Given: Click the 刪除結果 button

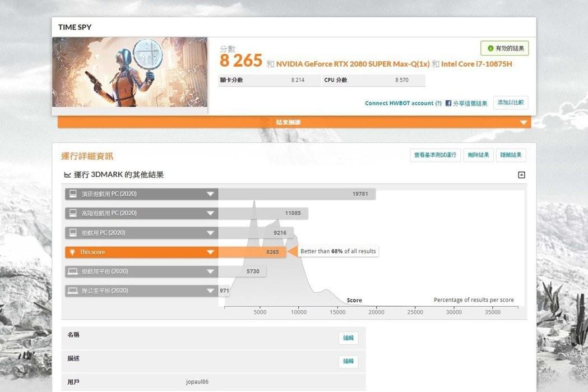Looking at the screenshot, I should (479, 155).
